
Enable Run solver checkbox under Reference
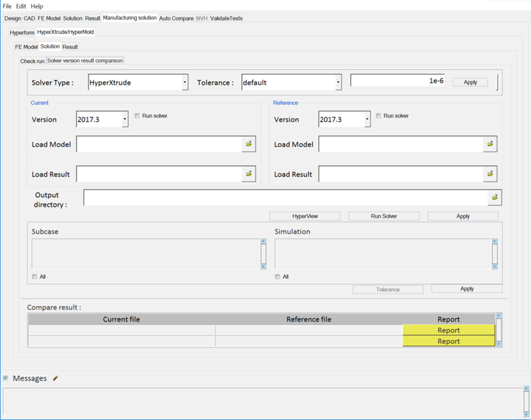379,116
